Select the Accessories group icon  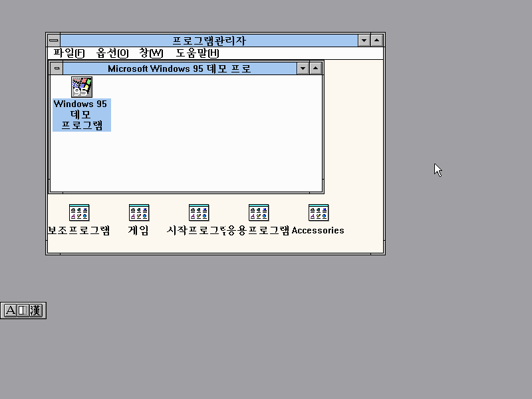click(x=319, y=213)
